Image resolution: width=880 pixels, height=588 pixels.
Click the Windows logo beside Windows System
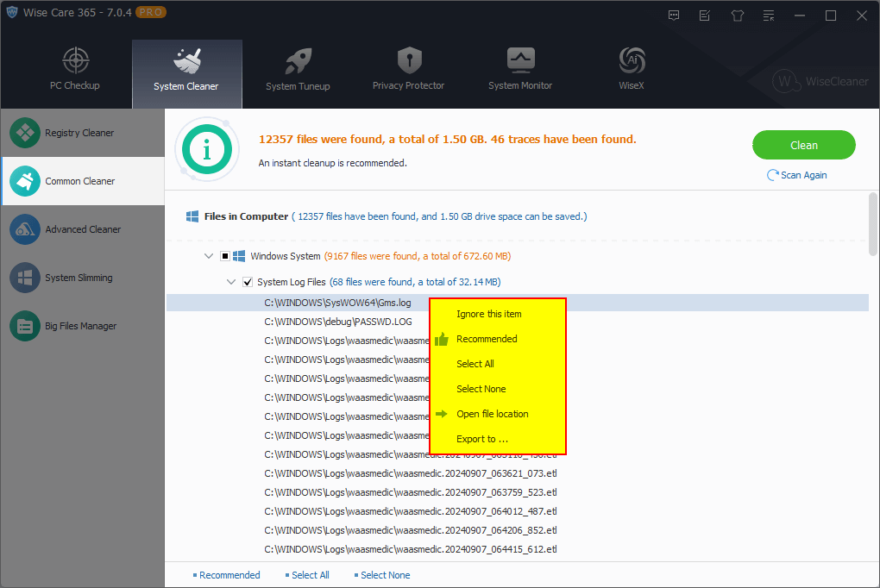pyautogui.click(x=239, y=256)
